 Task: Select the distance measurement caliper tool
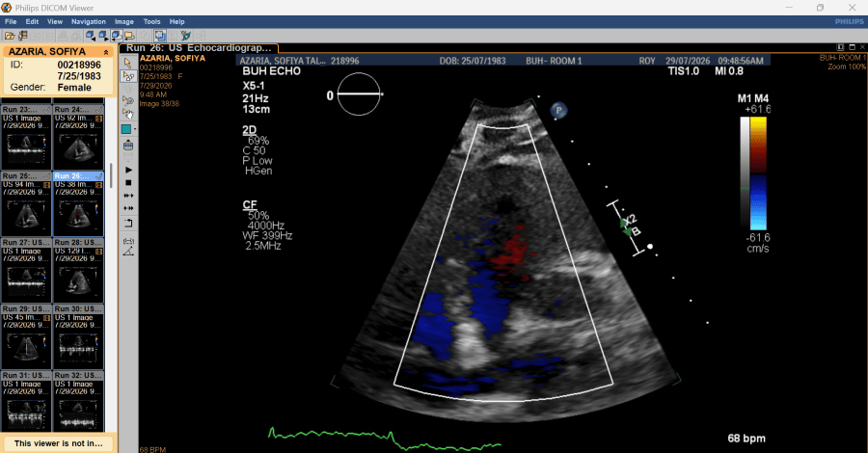point(128,241)
